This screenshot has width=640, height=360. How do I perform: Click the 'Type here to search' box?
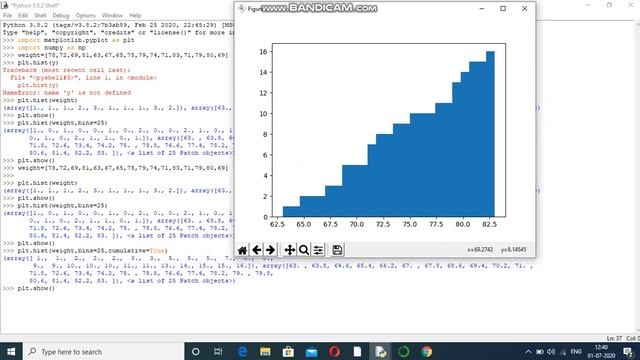104,351
